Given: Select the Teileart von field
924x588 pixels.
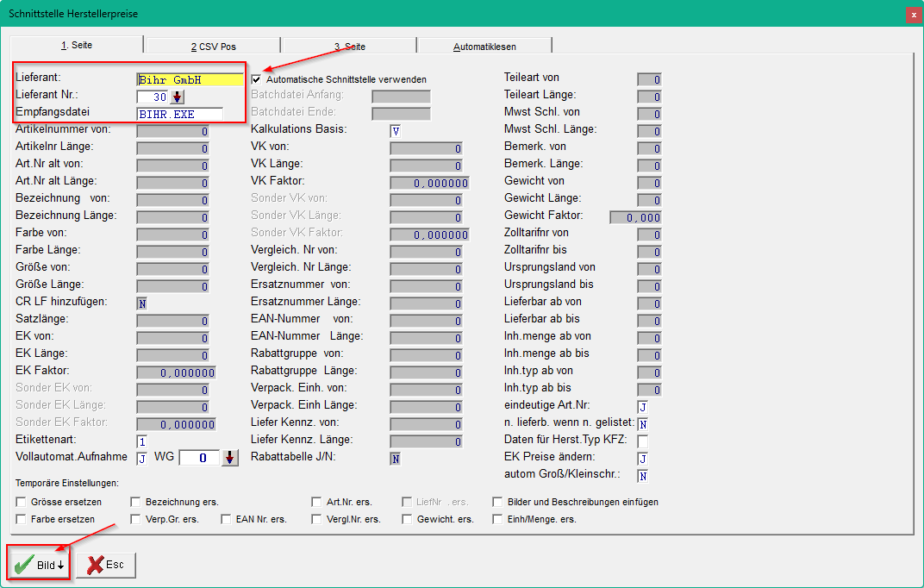Looking at the screenshot, I should (x=649, y=79).
